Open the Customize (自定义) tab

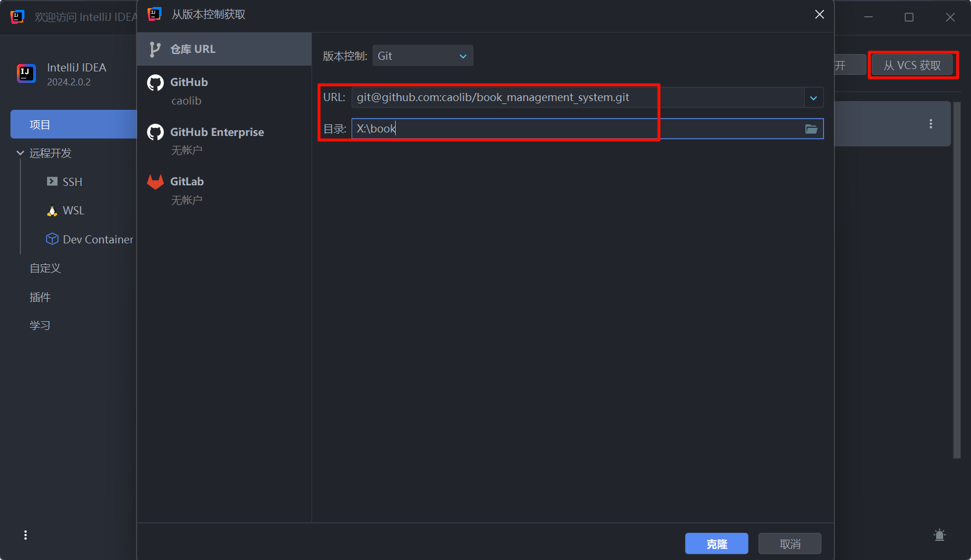[x=45, y=268]
